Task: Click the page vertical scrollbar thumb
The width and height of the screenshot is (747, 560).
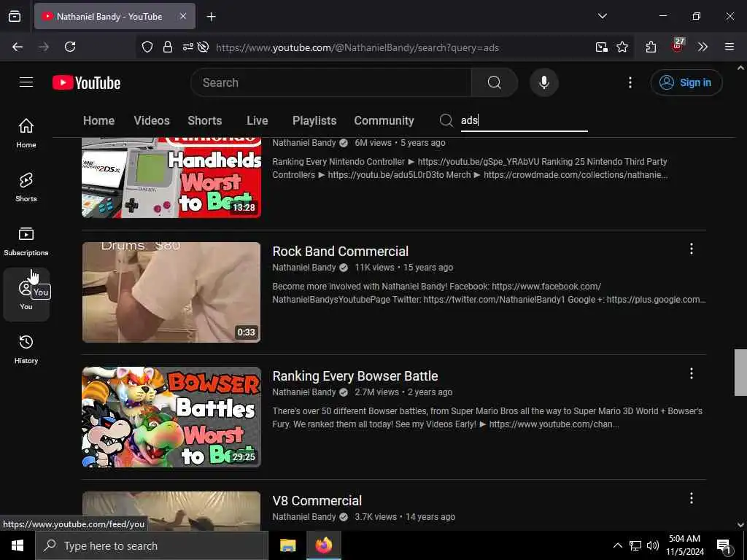Action: pos(740,373)
